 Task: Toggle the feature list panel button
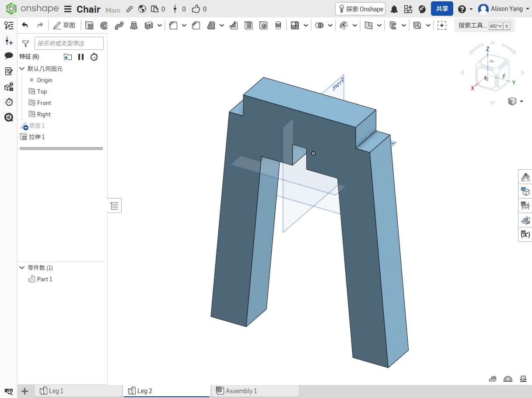point(115,206)
